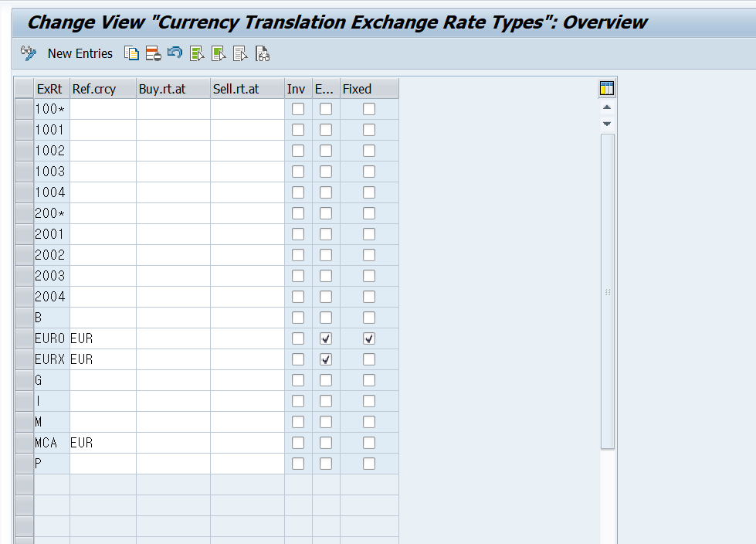
Task: Enable Inv checkbox for EURO row
Action: click(x=298, y=338)
